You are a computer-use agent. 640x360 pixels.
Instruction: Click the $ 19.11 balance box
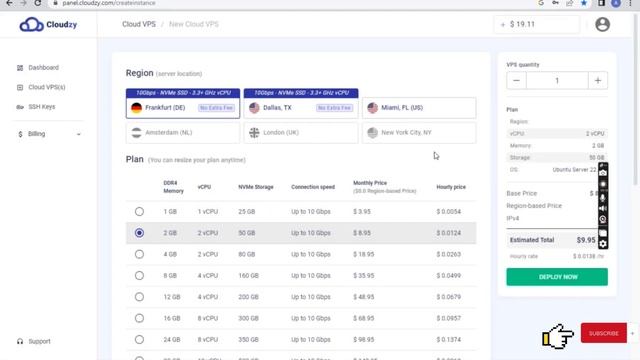(537, 24)
